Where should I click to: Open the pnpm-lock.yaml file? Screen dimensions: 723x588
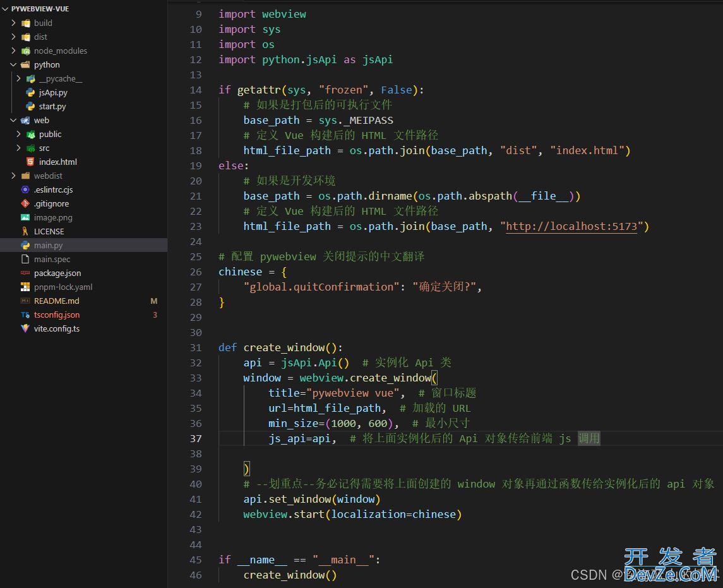click(63, 287)
